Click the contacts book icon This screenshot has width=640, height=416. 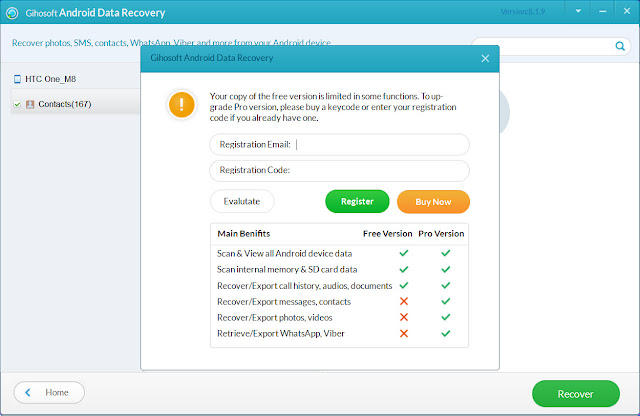30,105
